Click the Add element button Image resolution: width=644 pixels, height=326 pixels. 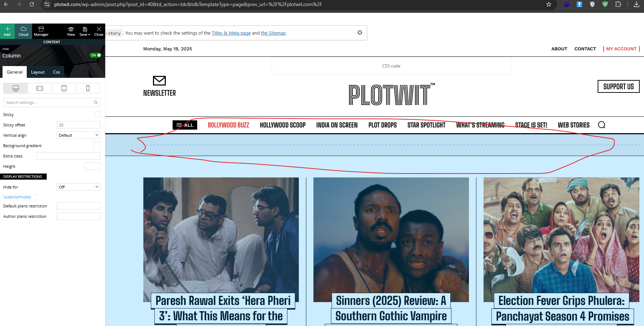[x=7, y=31]
